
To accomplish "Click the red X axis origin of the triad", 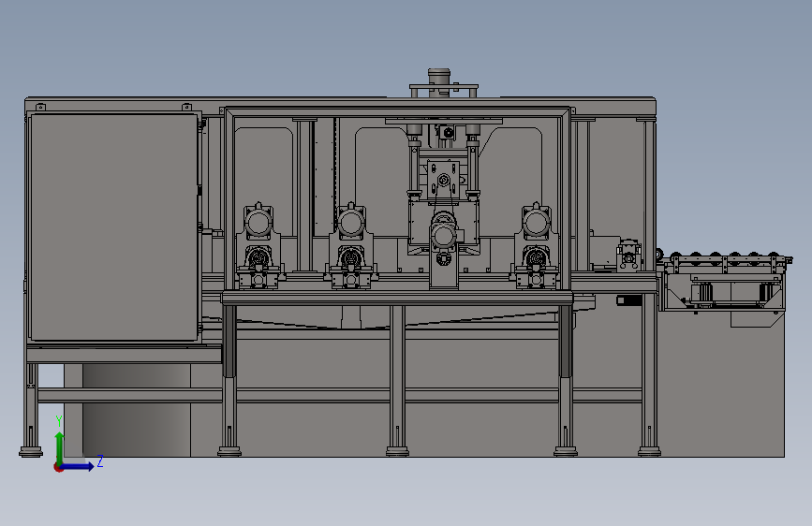I will click(58, 467).
